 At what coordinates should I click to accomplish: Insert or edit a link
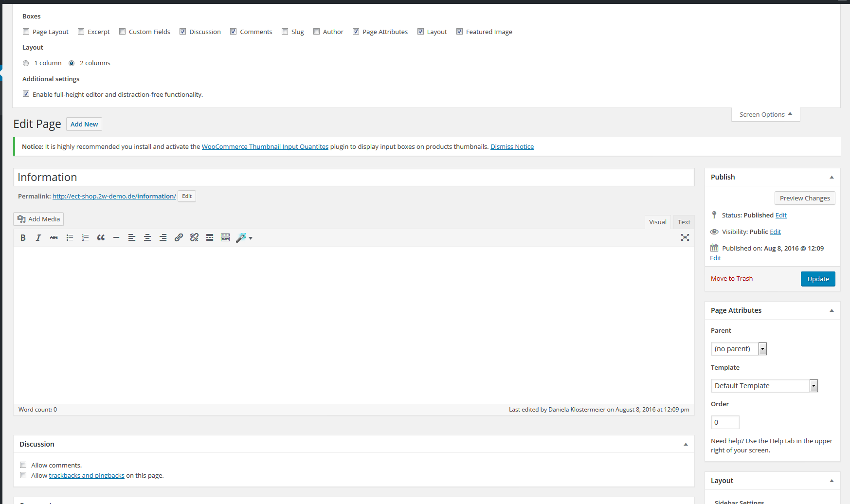[179, 238]
